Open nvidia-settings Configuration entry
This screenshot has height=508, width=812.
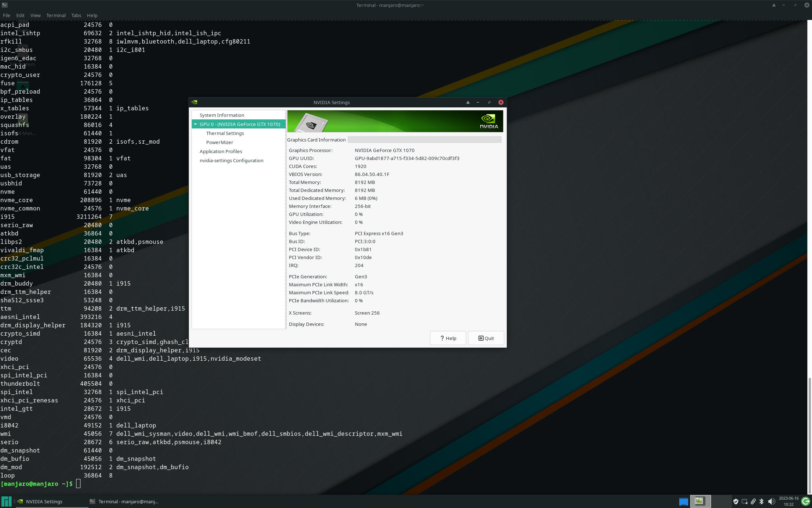231,160
